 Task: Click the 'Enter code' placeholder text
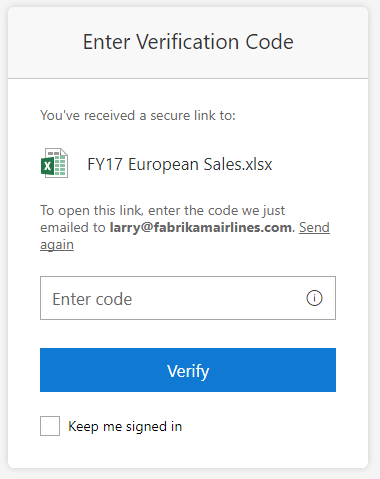pyautogui.click(x=92, y=299)
